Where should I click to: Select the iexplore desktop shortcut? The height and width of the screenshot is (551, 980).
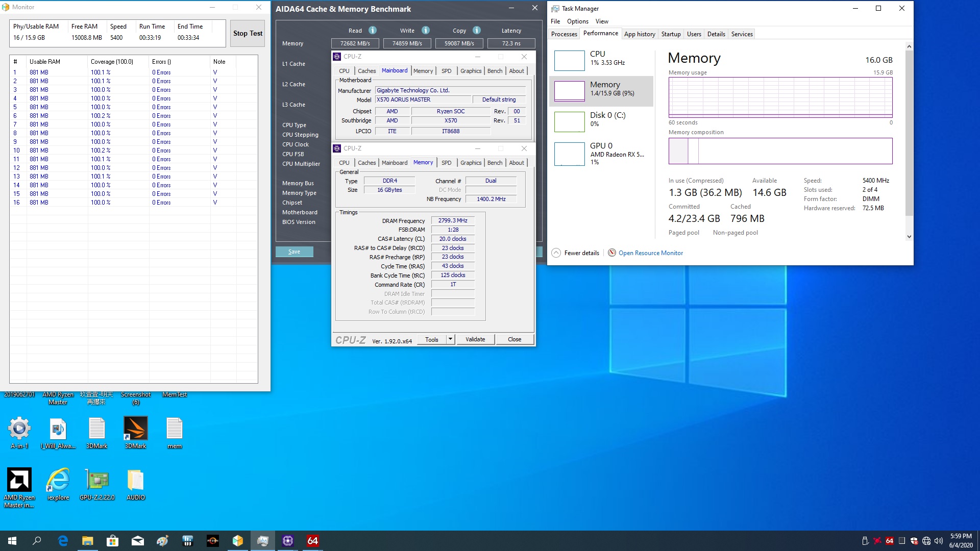tap(58, 484)
